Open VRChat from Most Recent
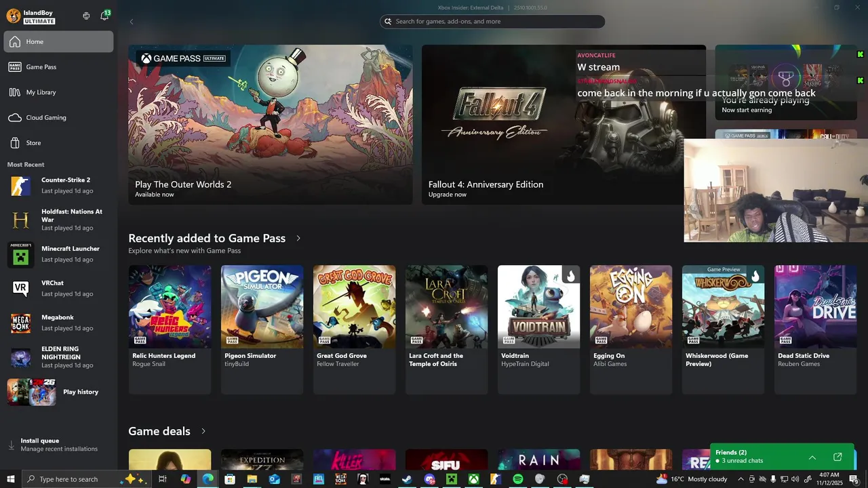Screen dimensions: 868x488 [x=58, y=288]
